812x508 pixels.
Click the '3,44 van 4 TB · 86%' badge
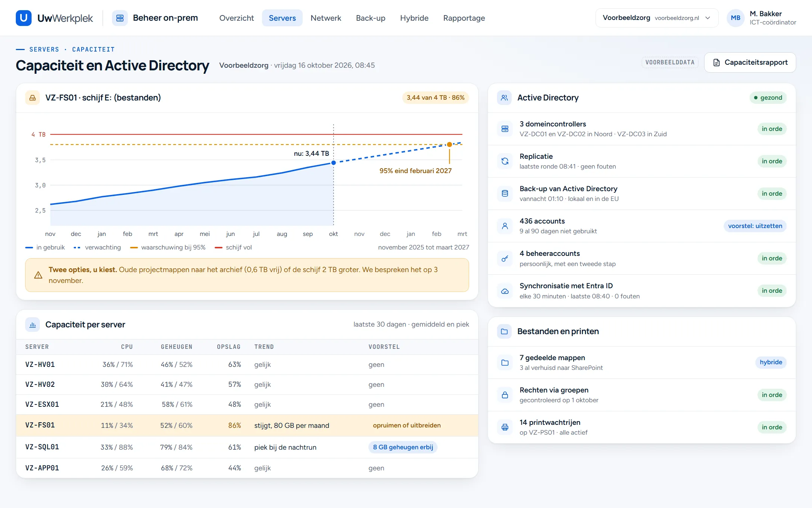point(435,97)
